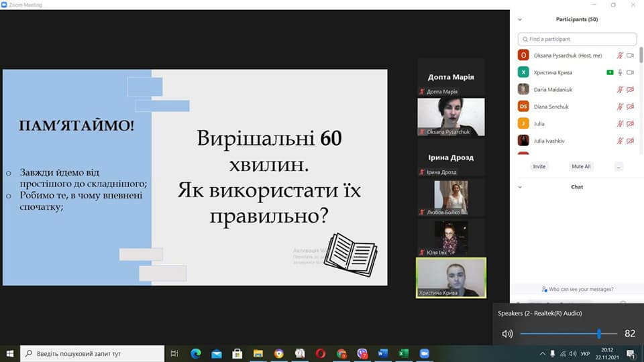The height and width of the screenshot is (362, 644).
Task: Collapse the Participants panel with its chevron
Action: (520, 19)
